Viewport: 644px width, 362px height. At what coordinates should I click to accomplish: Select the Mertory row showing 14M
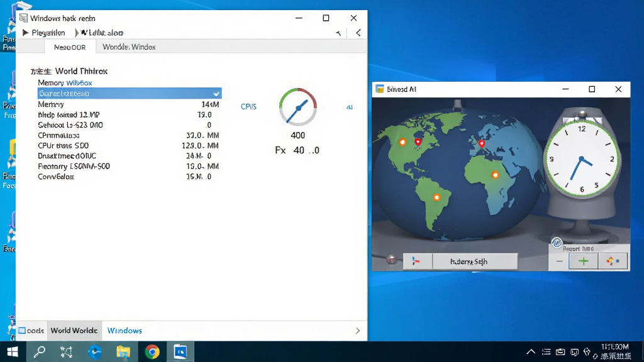tap(128, 104)
